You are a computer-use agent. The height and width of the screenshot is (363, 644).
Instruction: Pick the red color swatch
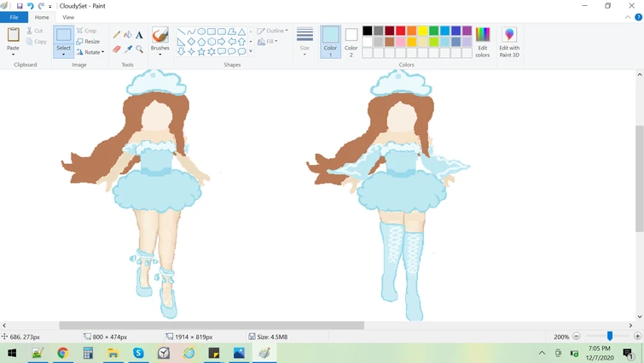(400, 31)
